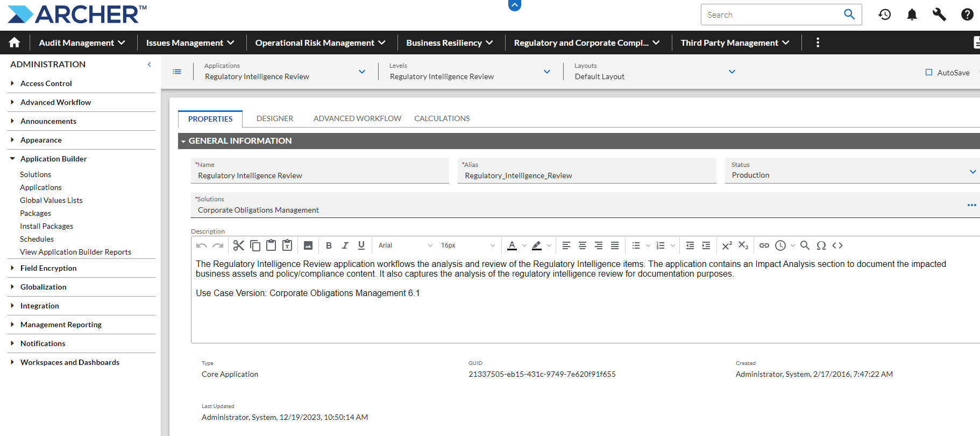980x436 pixels.
Task: Align text left in description editor
Action: click(x=566, y=245)
